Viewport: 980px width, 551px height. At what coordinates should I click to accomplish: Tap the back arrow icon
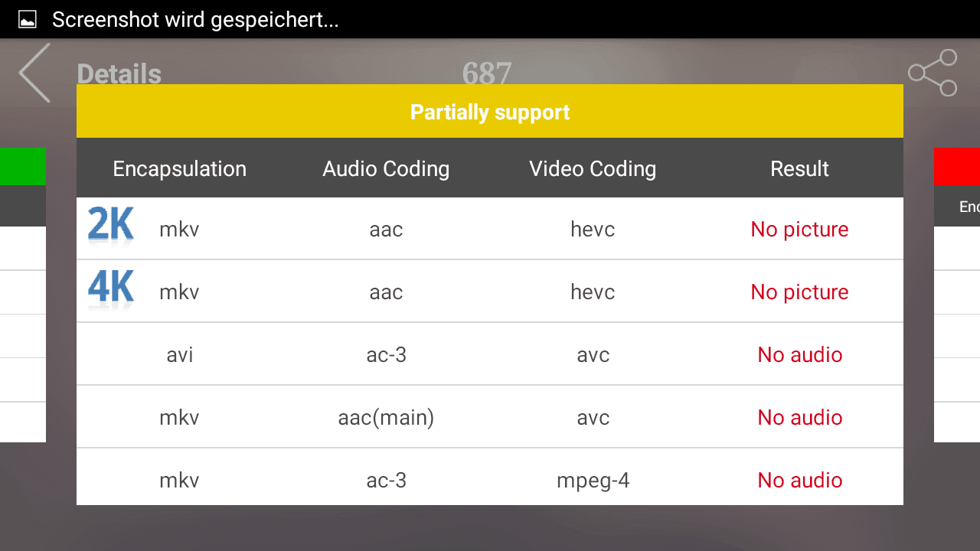[x=34, y=73]
